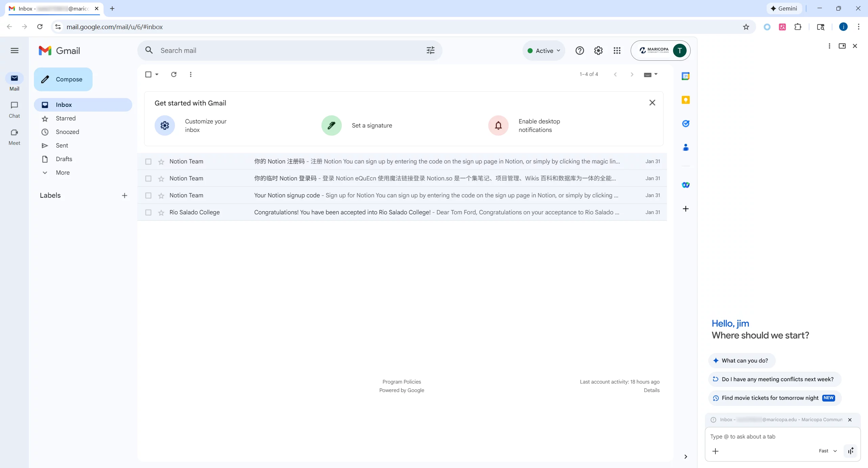Click the search mail input field

tap(271, 50)
